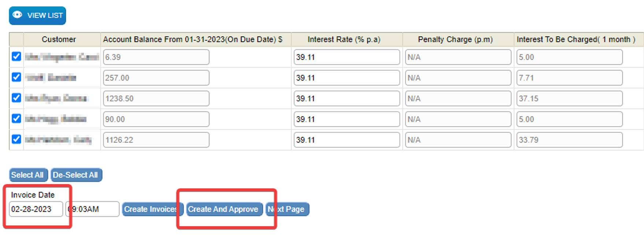
Task: Go to the Next Page
Action: (x=287, y=209)
